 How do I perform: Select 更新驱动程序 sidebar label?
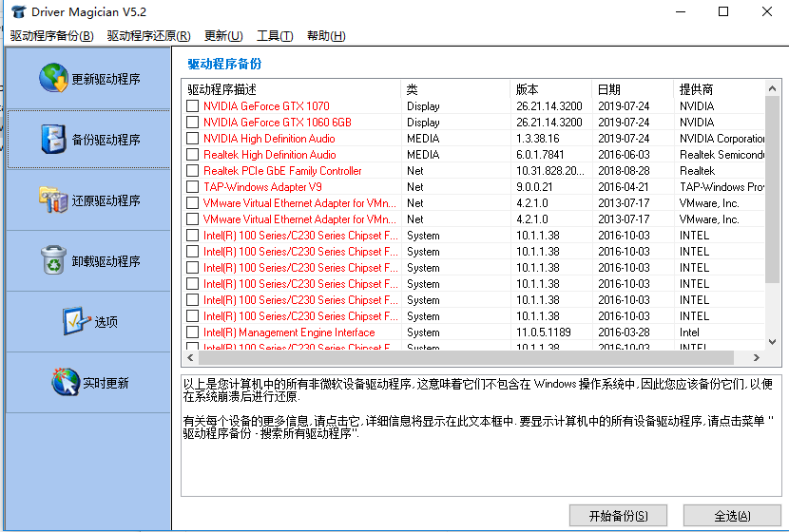coord(106,79)
